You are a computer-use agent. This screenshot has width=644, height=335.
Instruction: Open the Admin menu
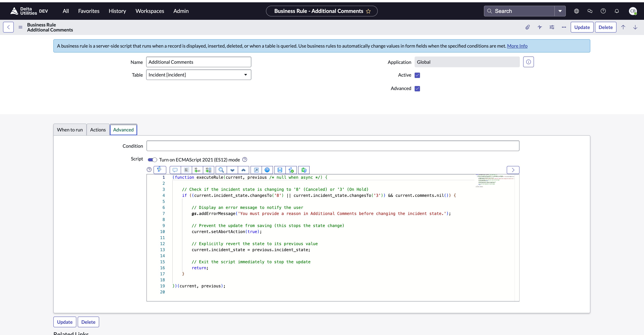click(181, 11)
